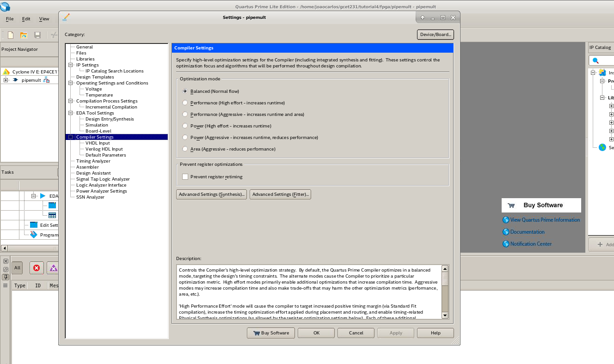Screen dimensions: 614x364
Task: Click the Cyclone IV E device icon
Action: click(6, 72)
